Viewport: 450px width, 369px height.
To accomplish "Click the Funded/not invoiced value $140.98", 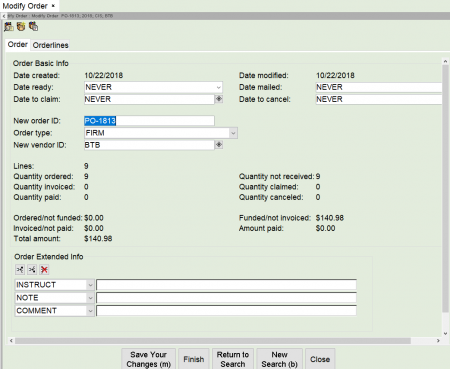I will click(x=330, y=218).
